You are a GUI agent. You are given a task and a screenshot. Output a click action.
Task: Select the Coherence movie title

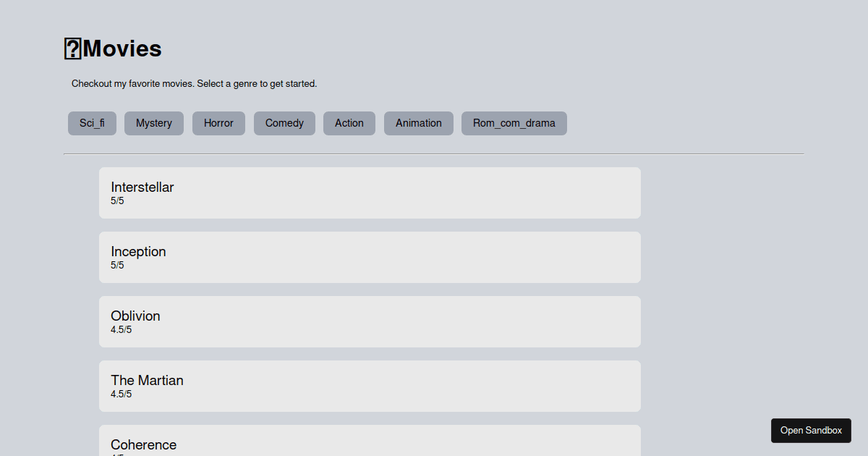click(x=143, y=444)
